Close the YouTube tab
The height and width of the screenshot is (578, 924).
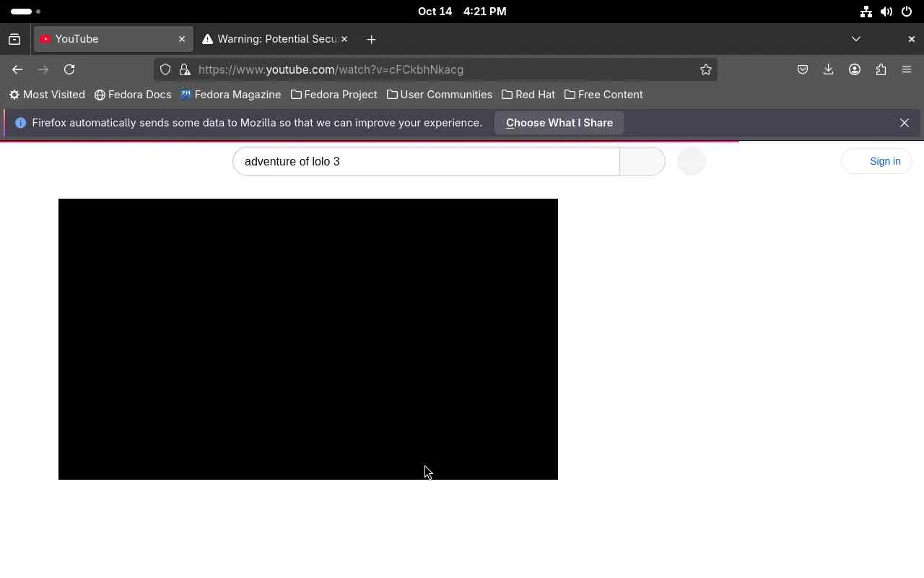coord(182,39)
